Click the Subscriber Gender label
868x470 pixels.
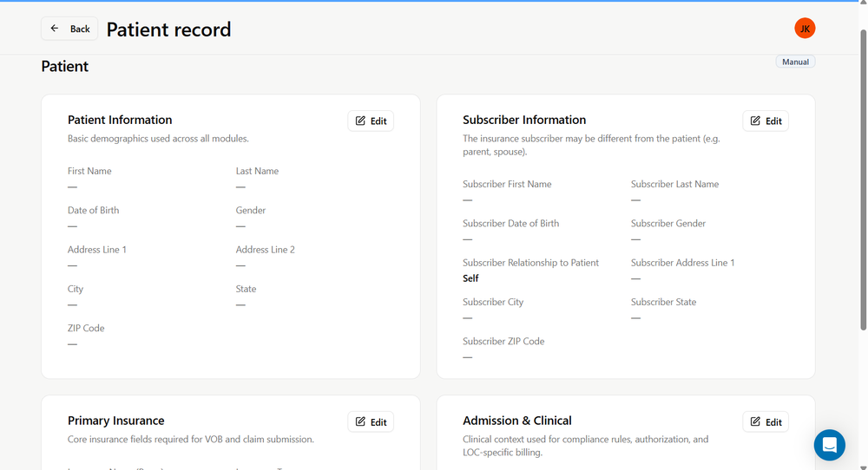click(668, 224)
